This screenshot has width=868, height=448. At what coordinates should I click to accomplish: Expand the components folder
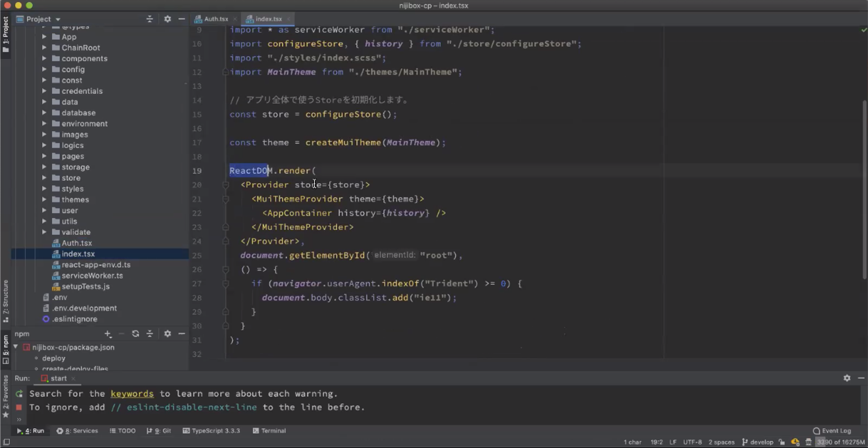click(x=44, y=58)
